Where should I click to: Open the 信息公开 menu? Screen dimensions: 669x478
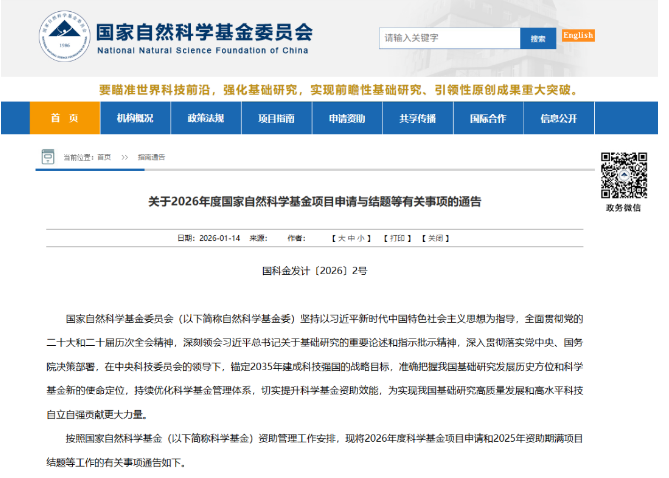tap(558, 118)
